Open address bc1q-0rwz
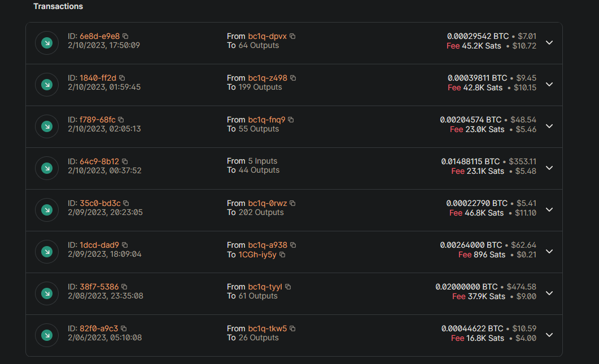 tap(266, 203)
